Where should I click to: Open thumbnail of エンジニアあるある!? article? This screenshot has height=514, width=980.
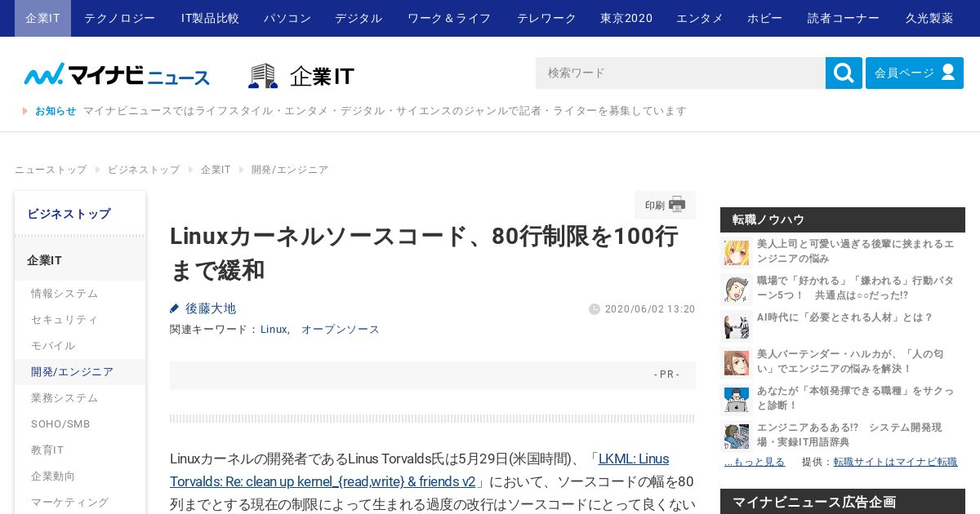737,436
